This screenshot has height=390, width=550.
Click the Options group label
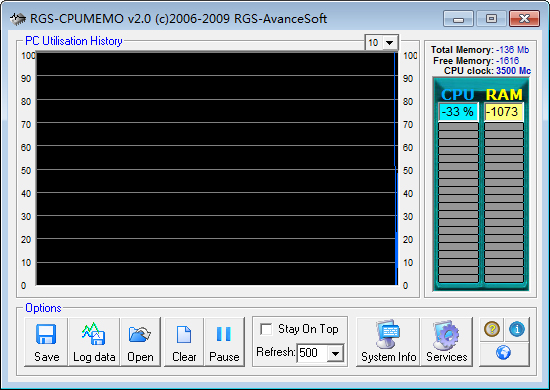43,308
